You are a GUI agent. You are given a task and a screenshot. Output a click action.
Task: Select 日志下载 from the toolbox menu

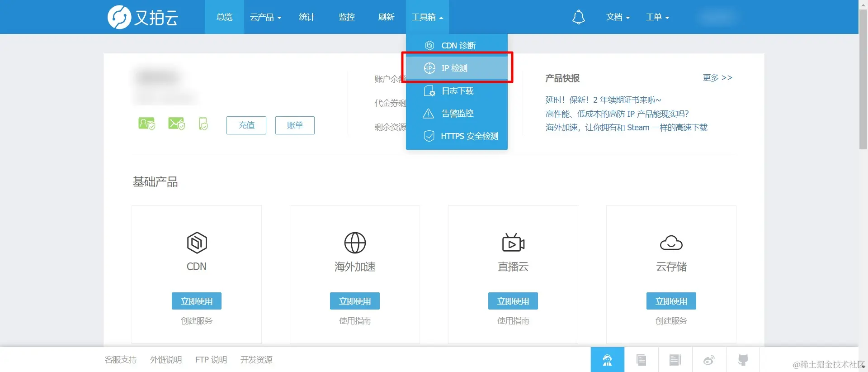457,91
